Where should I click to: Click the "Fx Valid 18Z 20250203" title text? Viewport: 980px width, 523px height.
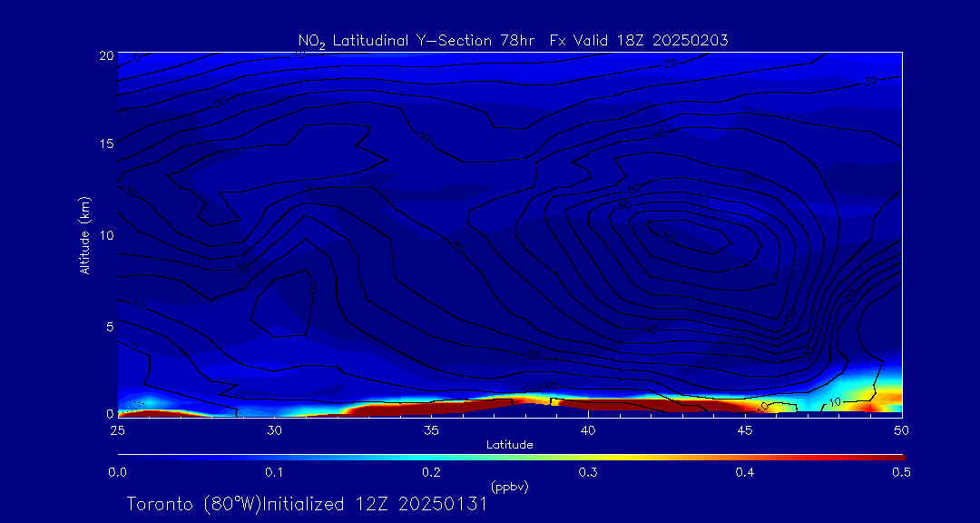click(640, 41)
